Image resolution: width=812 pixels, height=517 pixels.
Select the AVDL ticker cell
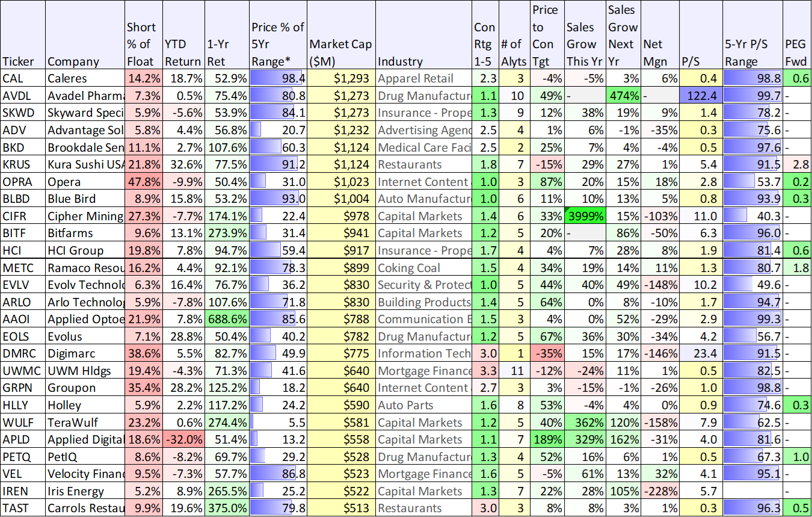click(x=23, y=96)
